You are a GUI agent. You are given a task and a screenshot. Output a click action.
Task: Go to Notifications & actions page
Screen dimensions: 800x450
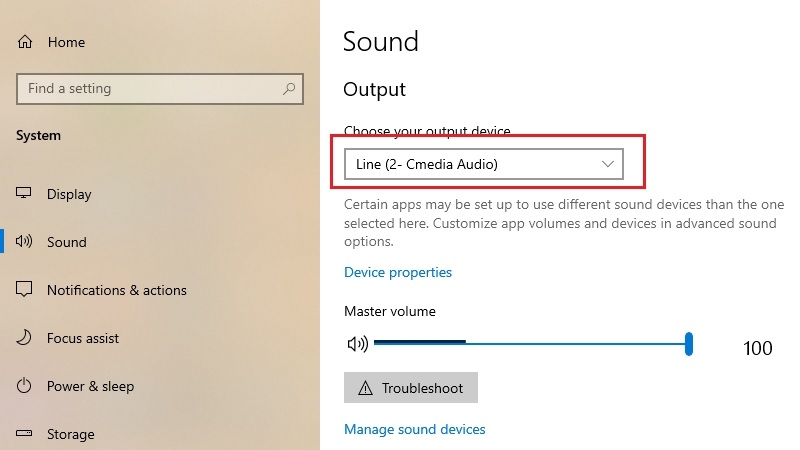[x=117, y=290]
